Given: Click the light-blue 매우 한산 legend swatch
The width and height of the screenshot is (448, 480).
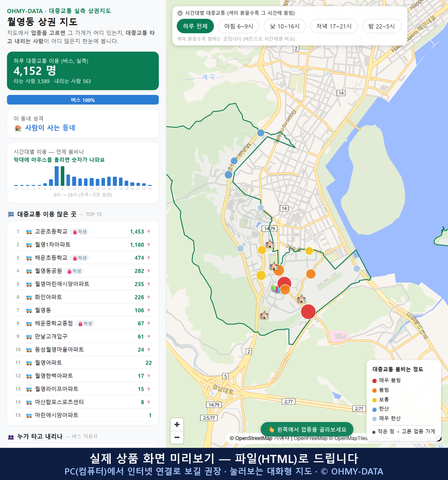Looking at the screenshot, I should [x=374, y=419].
